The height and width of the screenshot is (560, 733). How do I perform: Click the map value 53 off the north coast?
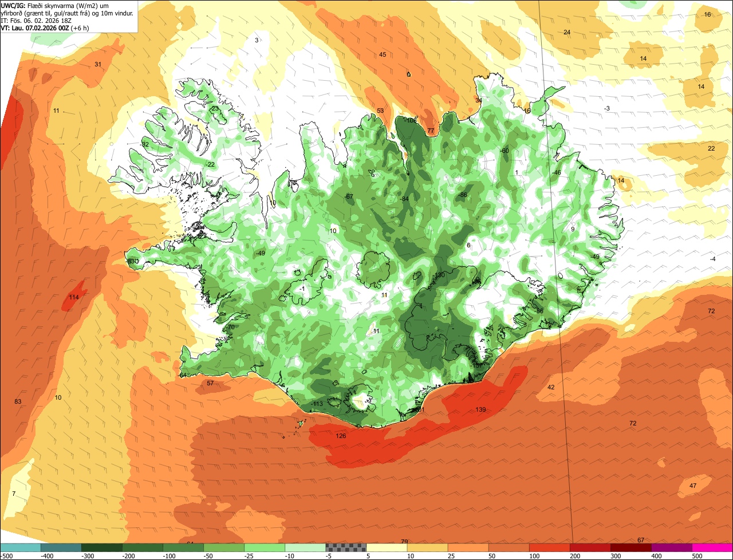(380, 111)
